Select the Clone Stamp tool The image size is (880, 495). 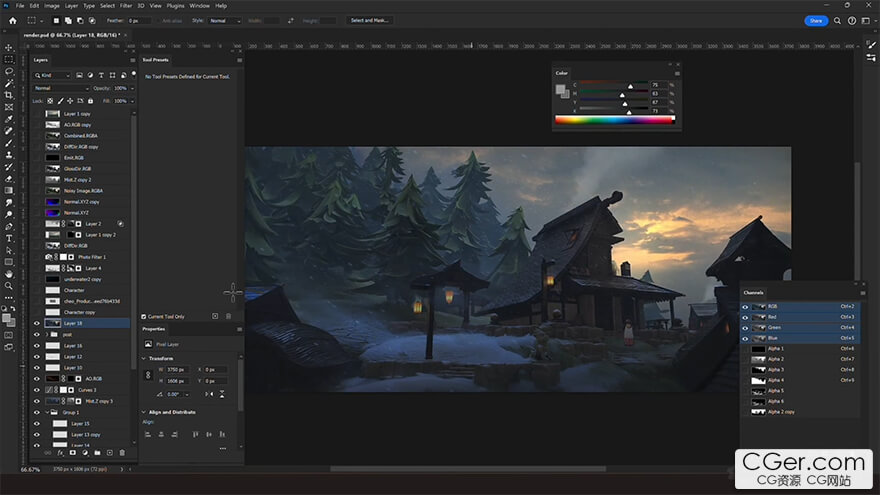pyautogui.click(x=8, y=154)
